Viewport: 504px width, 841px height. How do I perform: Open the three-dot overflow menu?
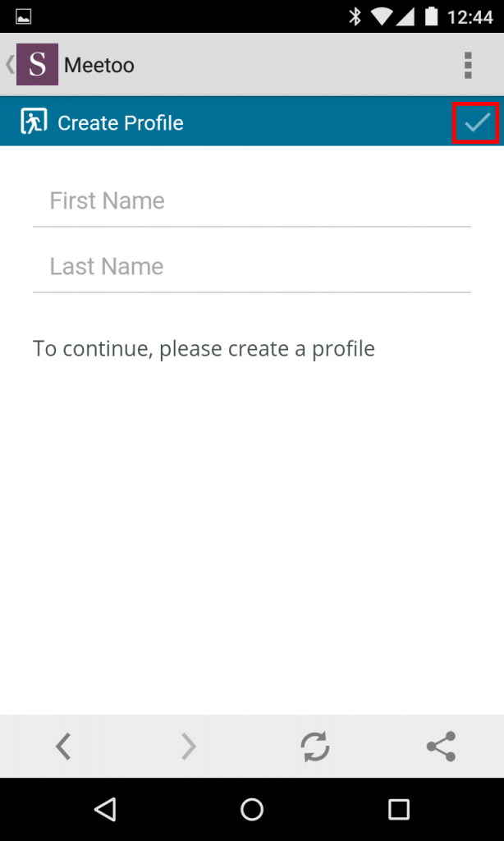(x=468, y=65)
